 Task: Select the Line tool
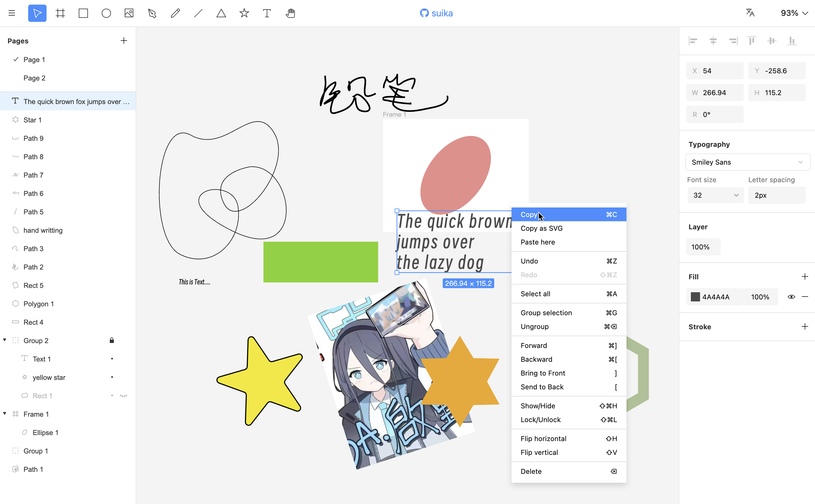coord(198,13)
